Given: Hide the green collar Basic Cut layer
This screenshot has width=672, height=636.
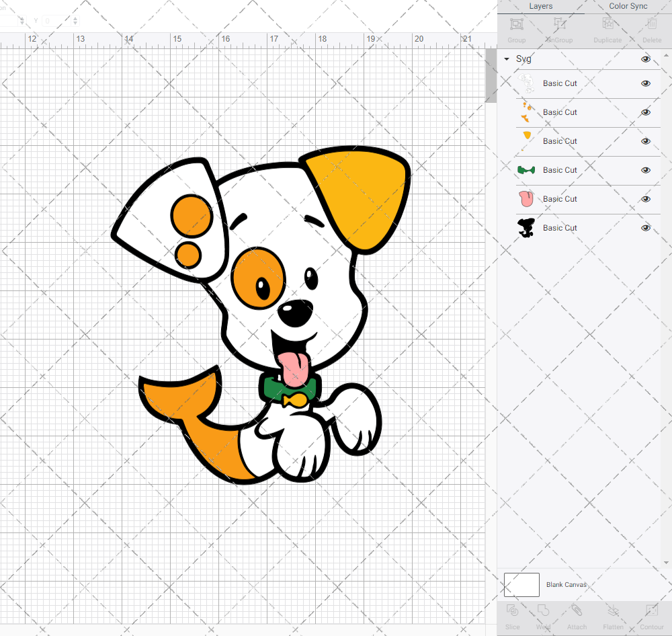Looking at the screenshot, I should click(645, 170).
